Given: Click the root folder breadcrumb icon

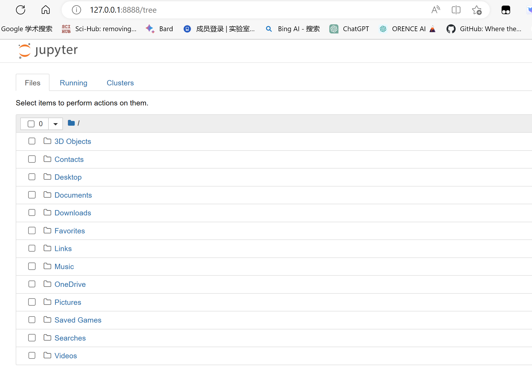Looking at the screenshot, I should coord(71,123).
